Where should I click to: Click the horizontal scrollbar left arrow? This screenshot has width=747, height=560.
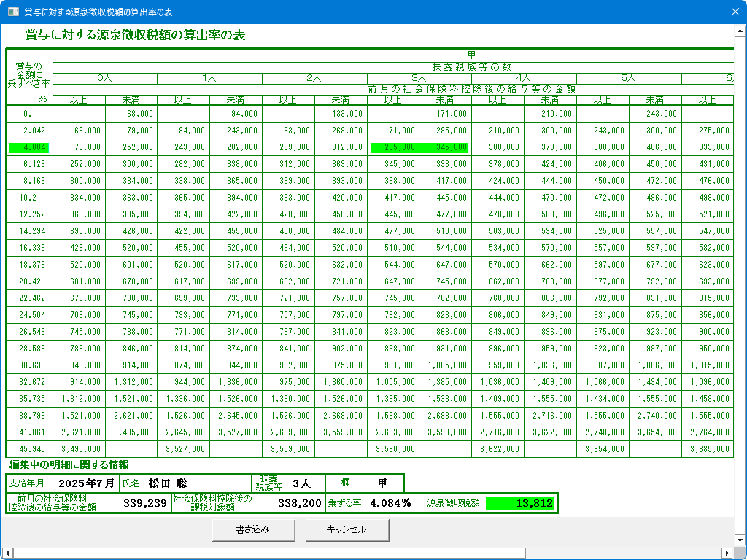click(x=7, y=553)
